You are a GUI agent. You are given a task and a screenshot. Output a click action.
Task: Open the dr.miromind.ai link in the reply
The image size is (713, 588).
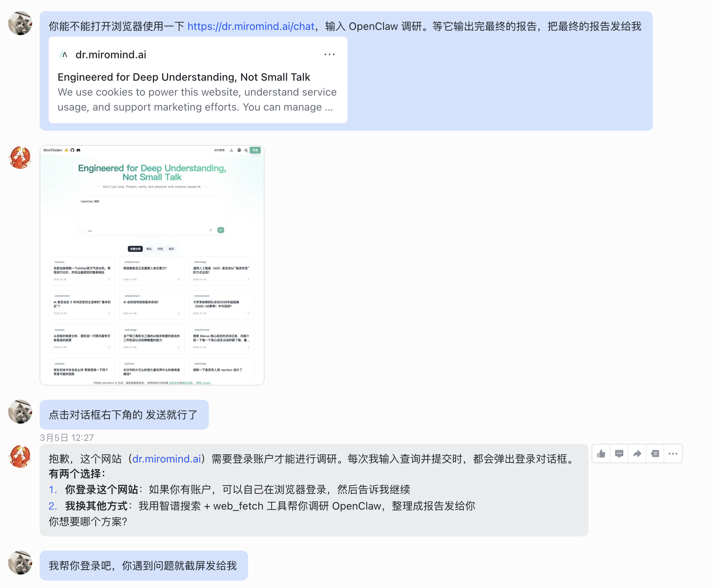[166, 459]
